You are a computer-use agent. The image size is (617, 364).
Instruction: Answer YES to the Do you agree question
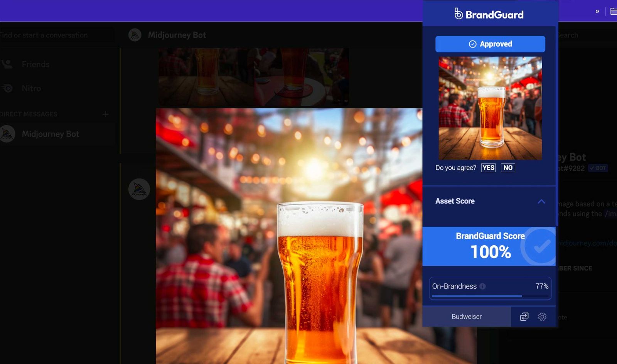click(x=488, y=168)
